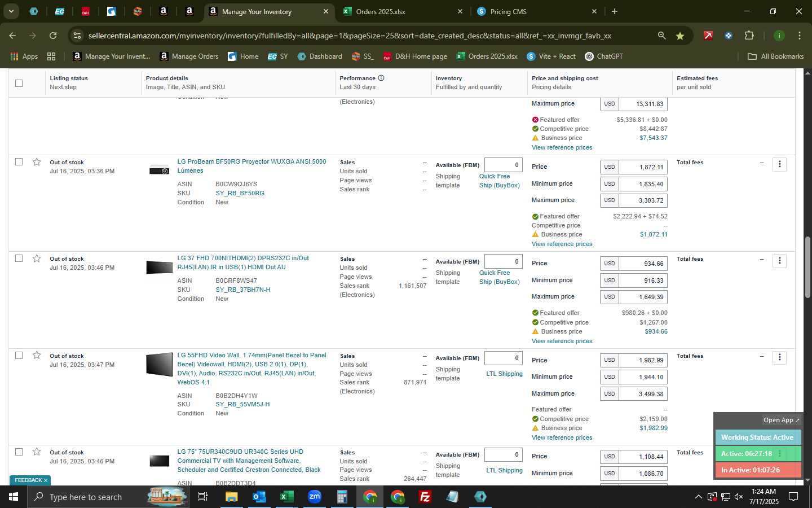Switch to the Pricing CMS tab
Viewport: 812px width, 508px height.
click(536, 11)
